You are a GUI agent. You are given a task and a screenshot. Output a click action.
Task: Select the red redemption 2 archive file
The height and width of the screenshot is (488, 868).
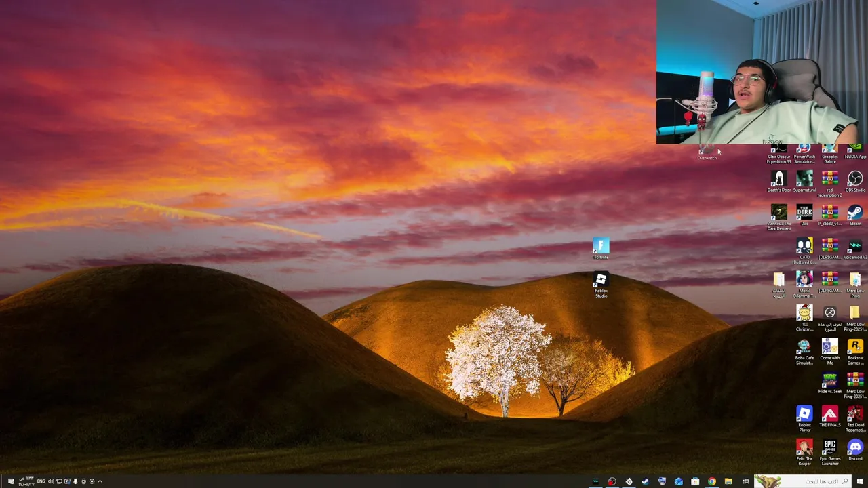point(830,184)
